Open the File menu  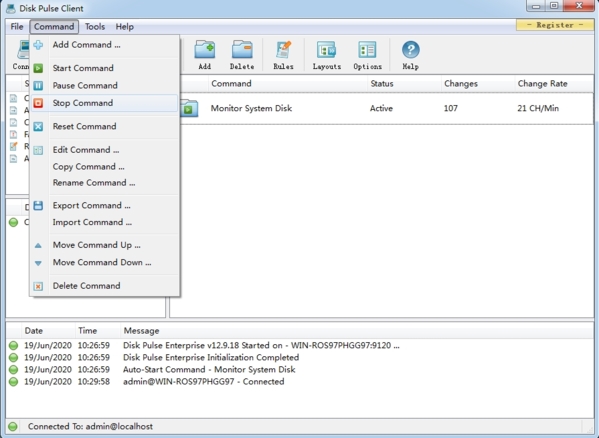pyautogui.click(x=17, y=27)
